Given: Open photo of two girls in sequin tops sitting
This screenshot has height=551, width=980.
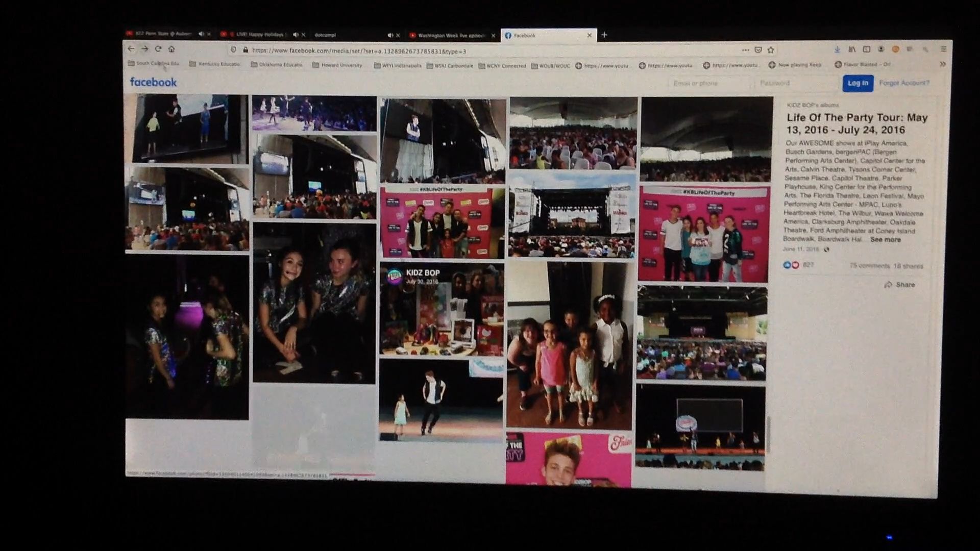Looking at the screenshot, I should coord(314,303).
